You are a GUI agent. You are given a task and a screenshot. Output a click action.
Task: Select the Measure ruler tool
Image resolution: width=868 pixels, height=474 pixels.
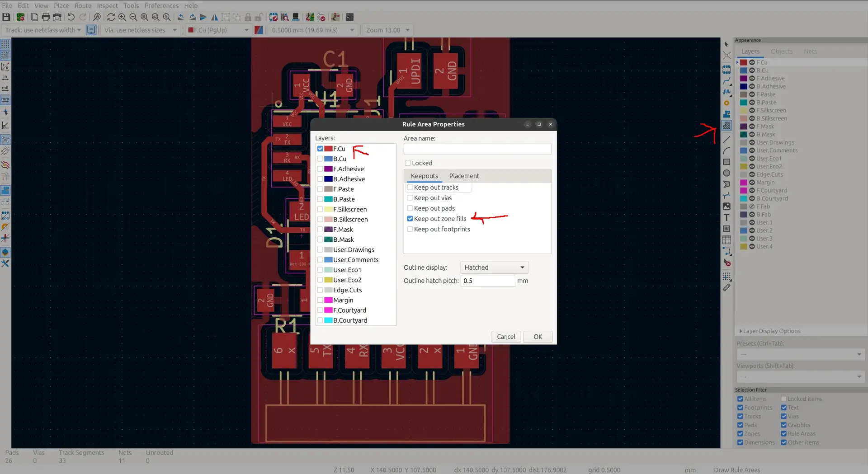point(726,287)
